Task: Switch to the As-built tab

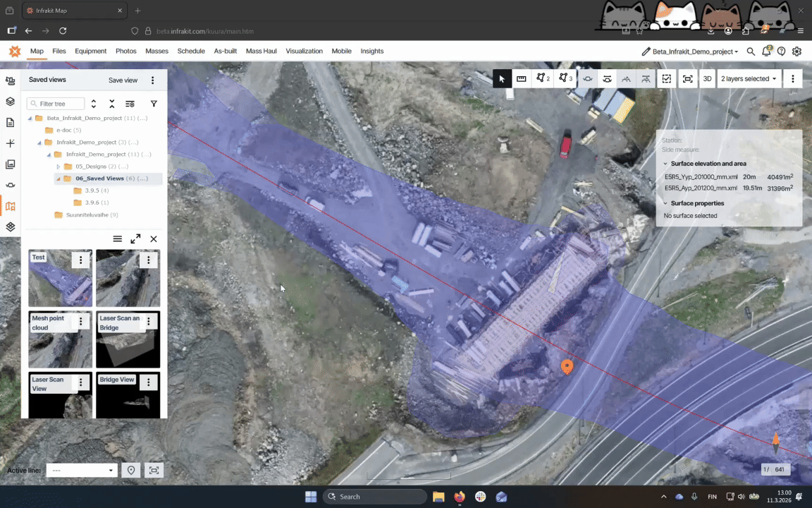Action: 225,51
